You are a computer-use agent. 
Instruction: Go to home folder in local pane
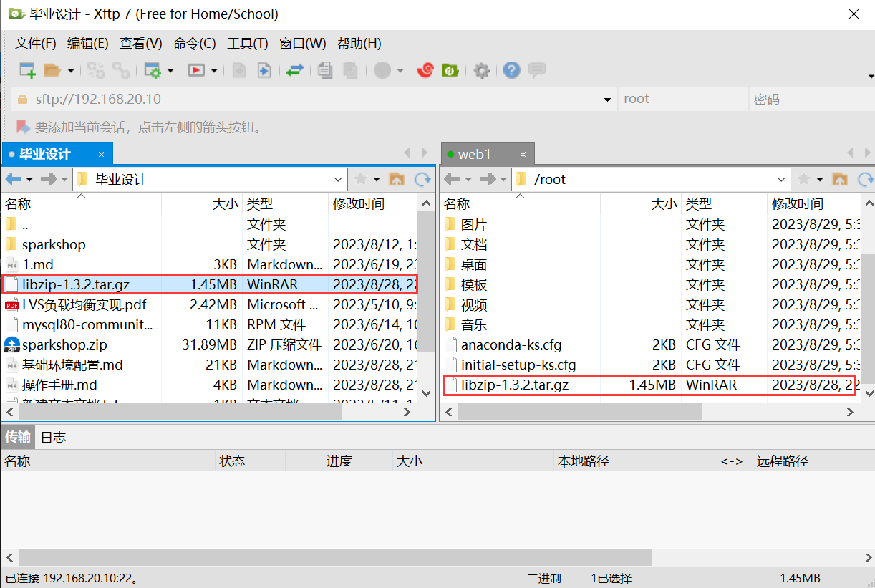pos(397,179)
